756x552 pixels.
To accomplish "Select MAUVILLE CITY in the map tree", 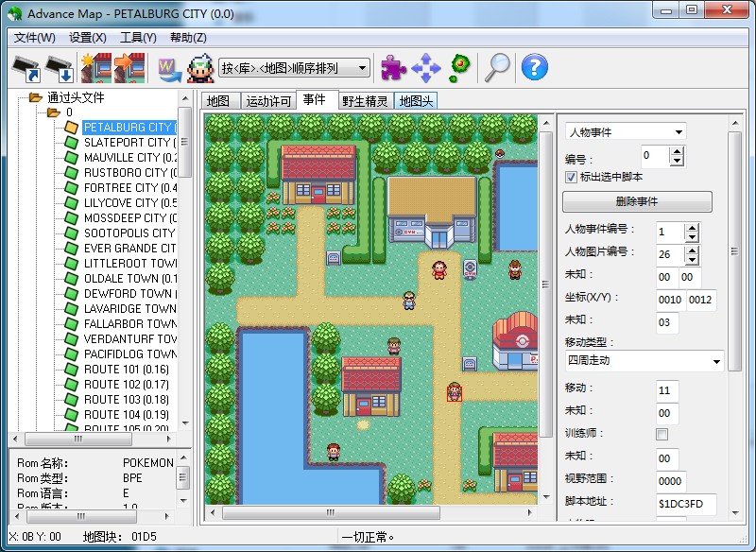I will point(130,158).
